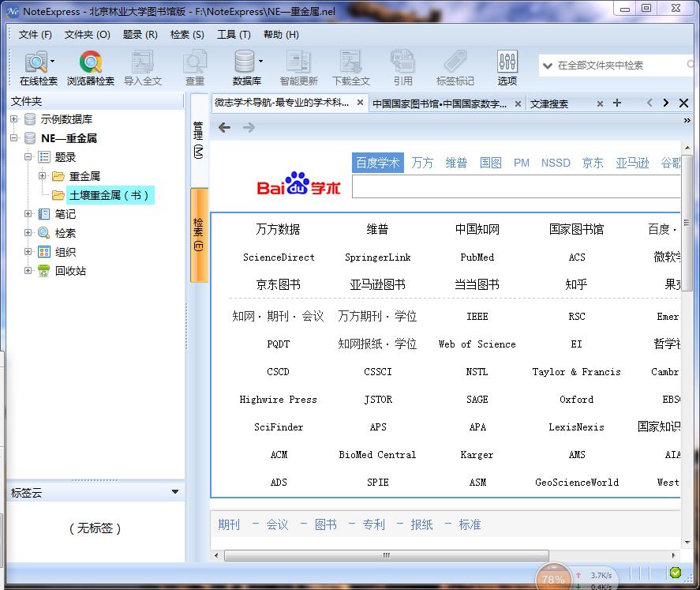Image resolution: width=700 pixels, height=590 pixels.
Task: Close the 微志学术导航 tab
Action: pos(360,103)
